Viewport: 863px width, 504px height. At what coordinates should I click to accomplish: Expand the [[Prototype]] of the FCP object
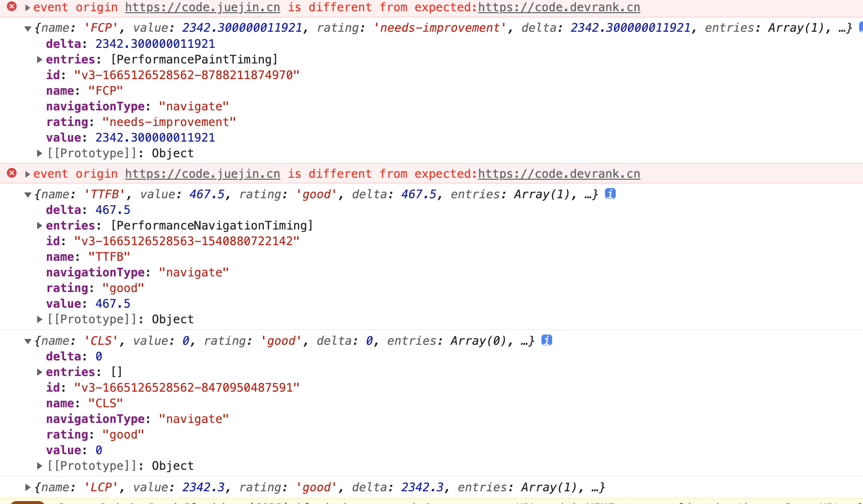(40, 153)
